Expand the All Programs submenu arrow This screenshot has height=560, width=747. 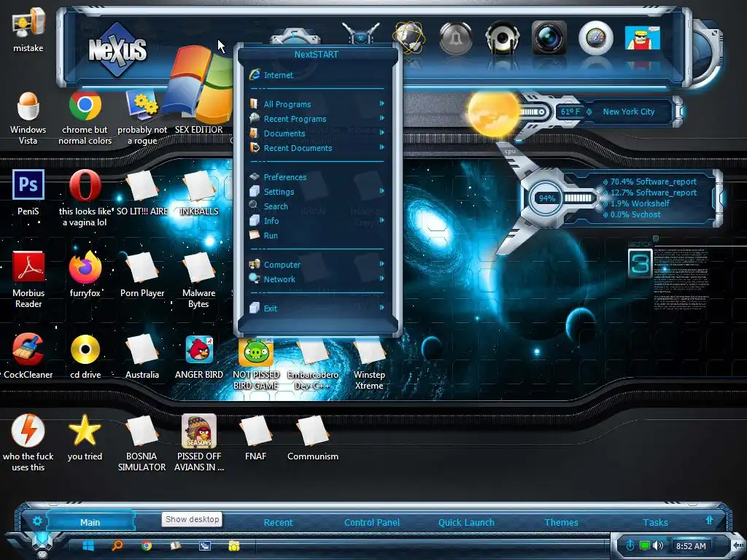[382, 104]
